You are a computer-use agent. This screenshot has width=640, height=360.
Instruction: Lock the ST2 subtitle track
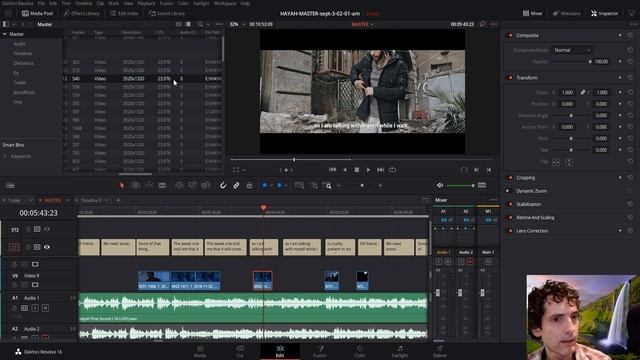pyautogui.click(x=28, y=229)
